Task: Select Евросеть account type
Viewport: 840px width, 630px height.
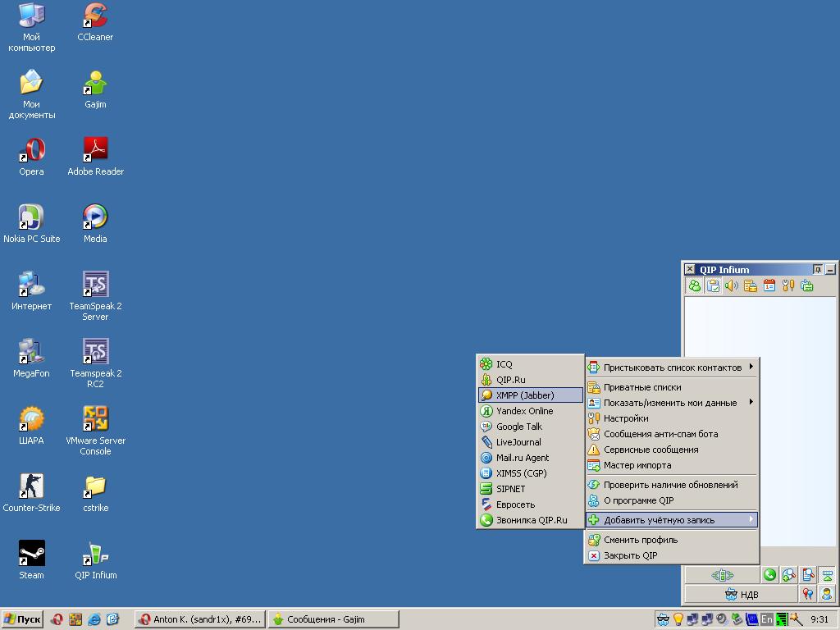Action: pos(530,504)
